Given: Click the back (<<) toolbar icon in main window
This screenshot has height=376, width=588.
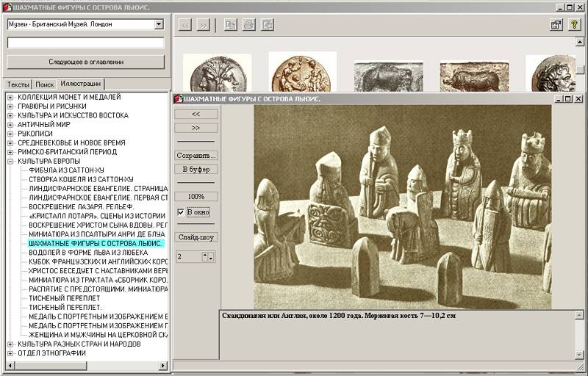Looking at the screenshot, I should pos(185,25).
